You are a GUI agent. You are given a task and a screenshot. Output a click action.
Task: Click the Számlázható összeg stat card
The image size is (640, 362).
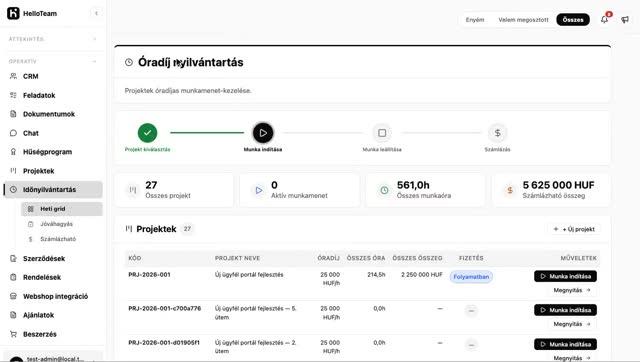[551, 190]
